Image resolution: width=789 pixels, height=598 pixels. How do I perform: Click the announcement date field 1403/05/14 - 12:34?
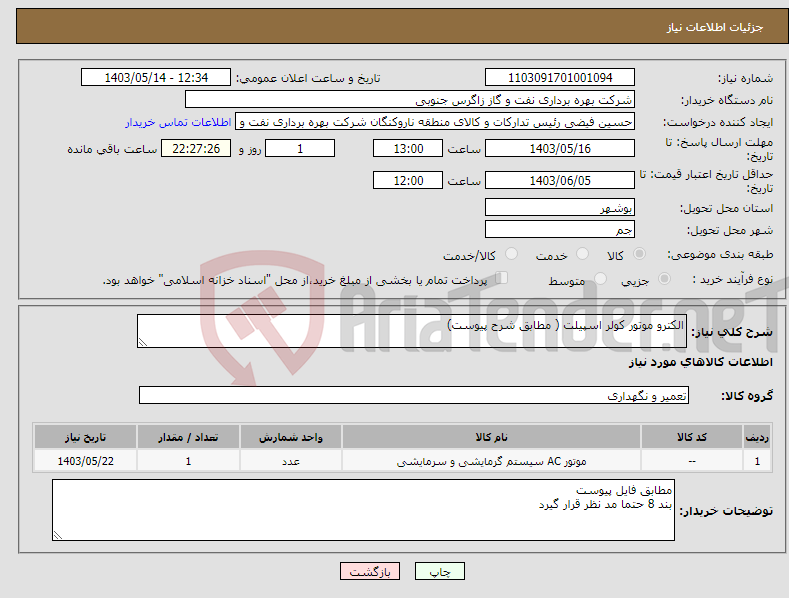click(155, 78)
